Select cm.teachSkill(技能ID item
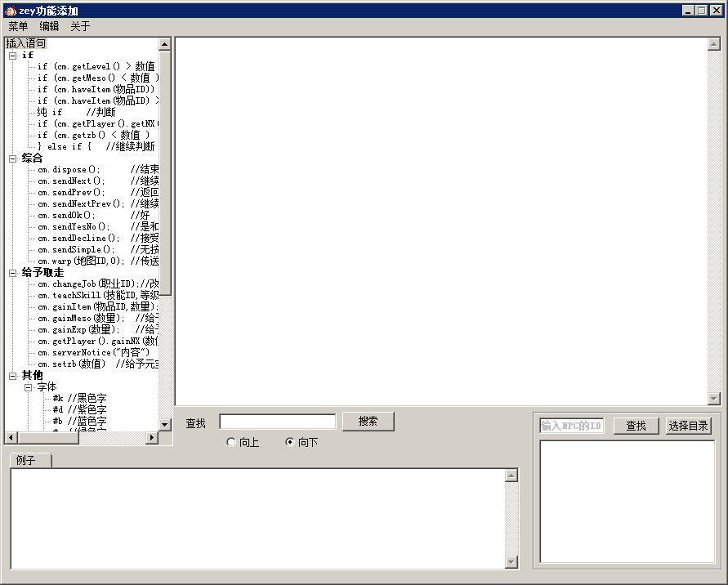This screenshot has width=728, height=585. coord(98,296)
